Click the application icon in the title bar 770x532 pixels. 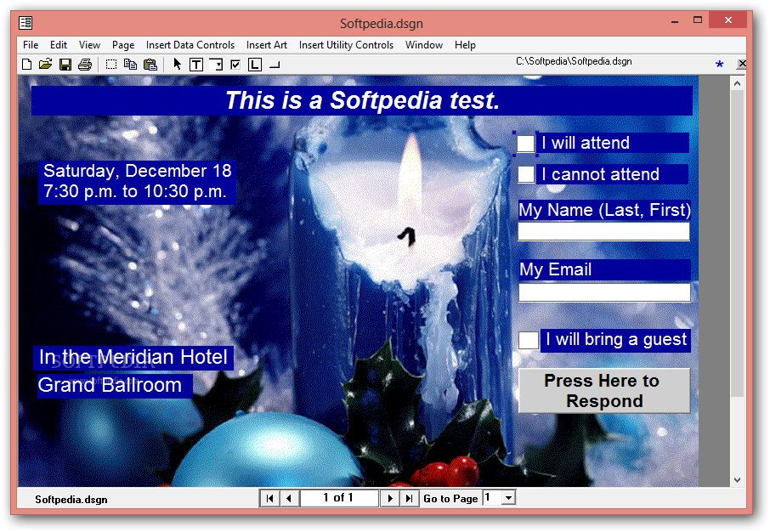point(25,23)
